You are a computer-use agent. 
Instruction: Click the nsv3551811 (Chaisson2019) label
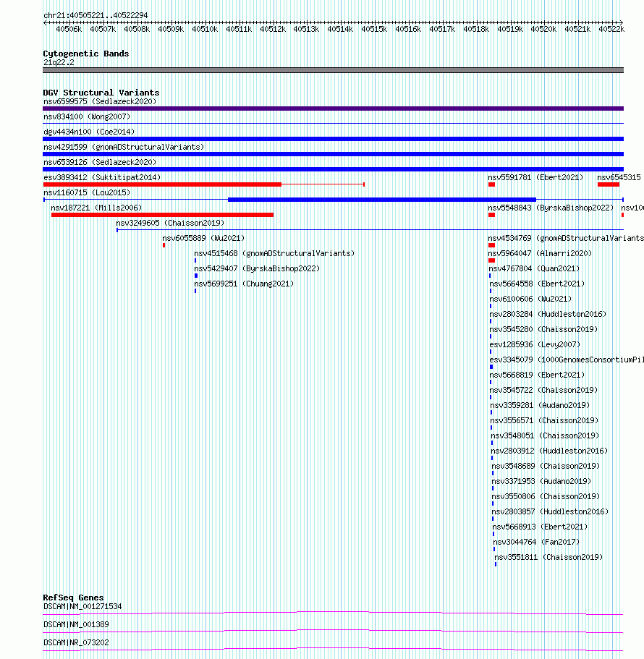click(549, 557)
